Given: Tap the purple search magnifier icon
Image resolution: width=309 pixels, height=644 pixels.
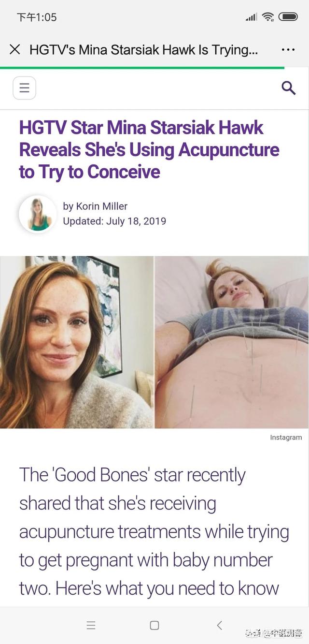Looking at the screenshot, I should click(x=288, y=88).
